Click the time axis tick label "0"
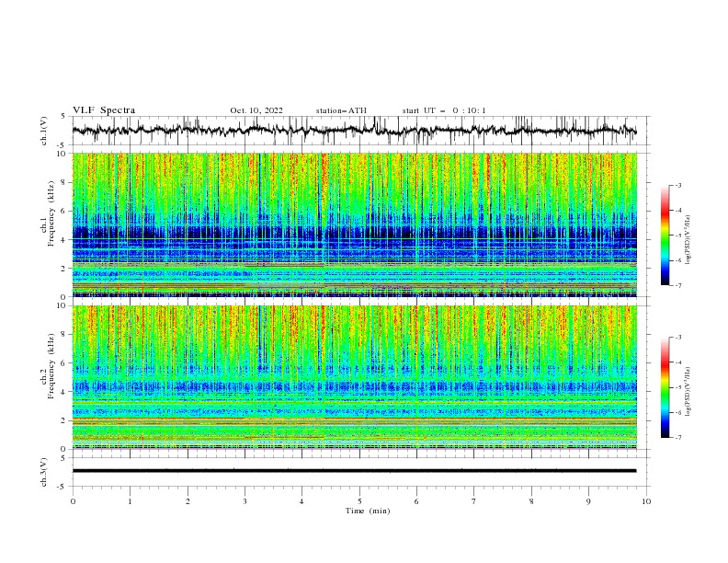The width and height of the screenshot is (728, 563). pyautogui.click(x=73, y=501)
